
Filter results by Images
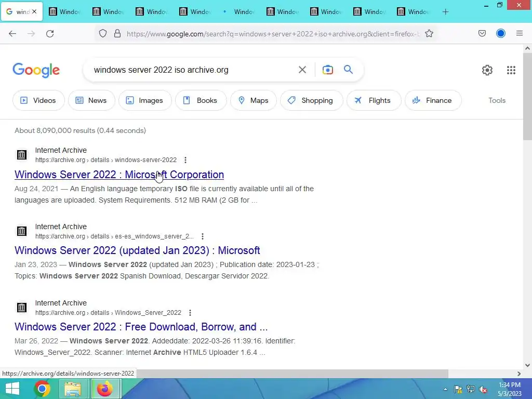145,100
